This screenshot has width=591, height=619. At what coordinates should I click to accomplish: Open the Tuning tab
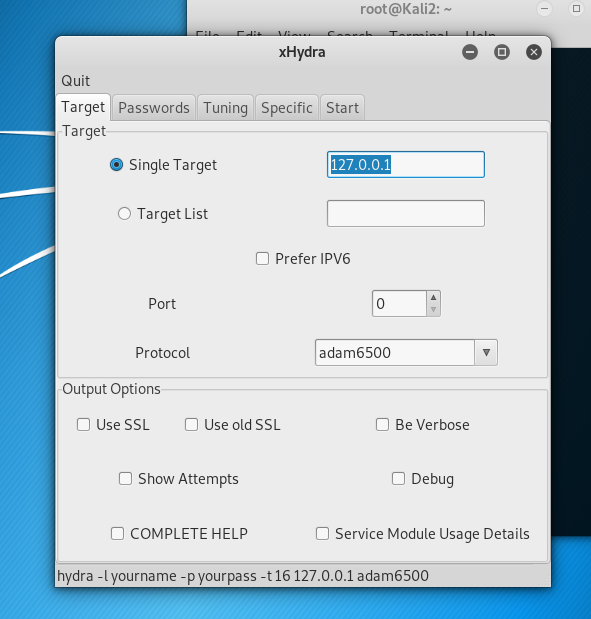225,108
